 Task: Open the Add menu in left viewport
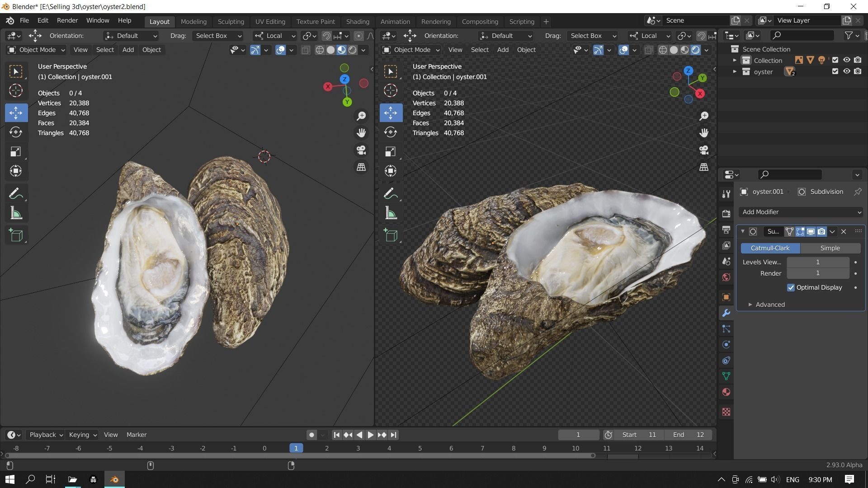click(128, 50)
